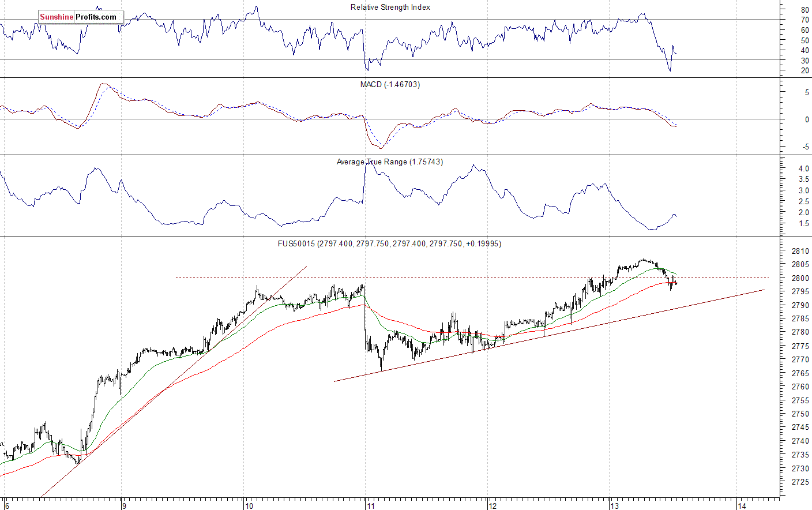Click the Average True Range (1.75743) label
This screenshot has width=812, height=510.
tap(390, 162)
